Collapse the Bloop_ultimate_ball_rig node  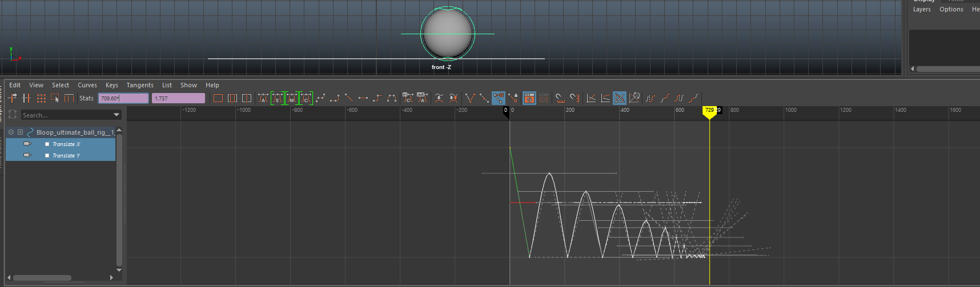coord(11,132)
